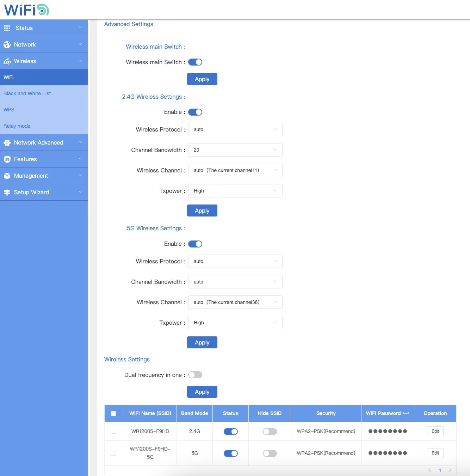Click the Network globe icon

pos(7,45)
